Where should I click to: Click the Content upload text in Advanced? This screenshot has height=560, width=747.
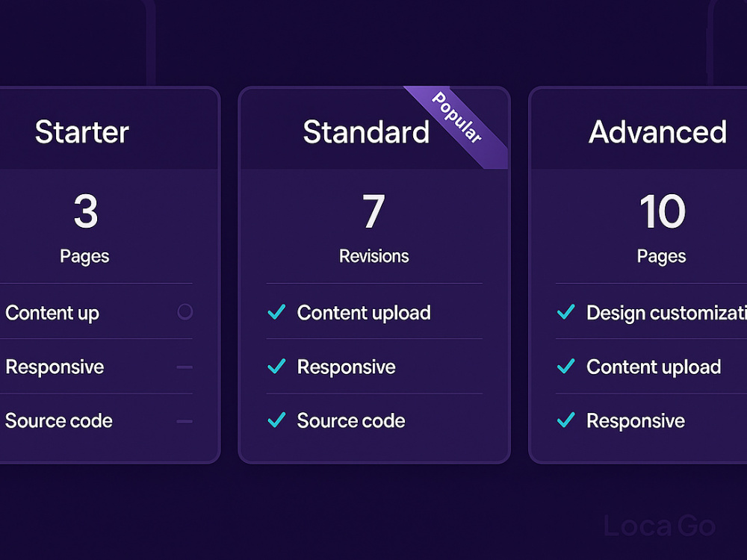pos(654,367)
